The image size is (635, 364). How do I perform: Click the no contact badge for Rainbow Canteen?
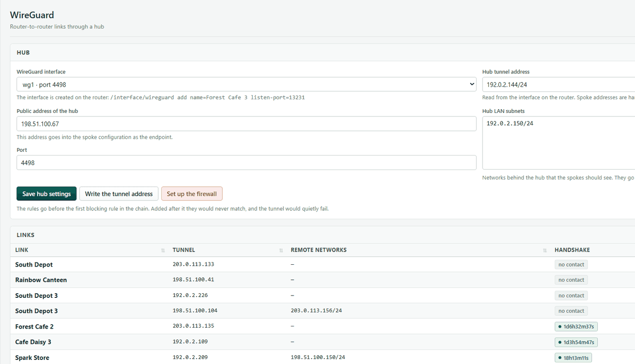(571, 280)
